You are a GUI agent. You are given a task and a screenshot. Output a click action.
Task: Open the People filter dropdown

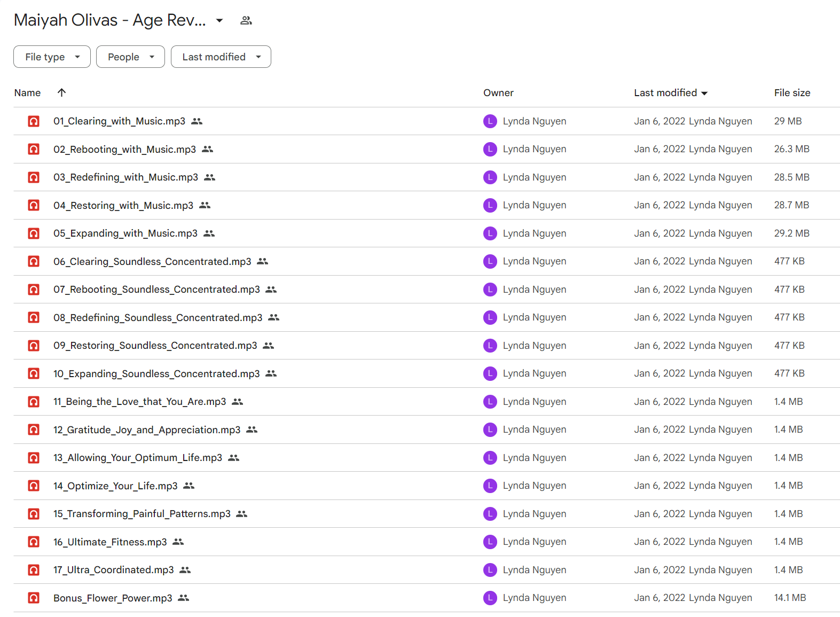pyautogui.click(x=130, y=57)
